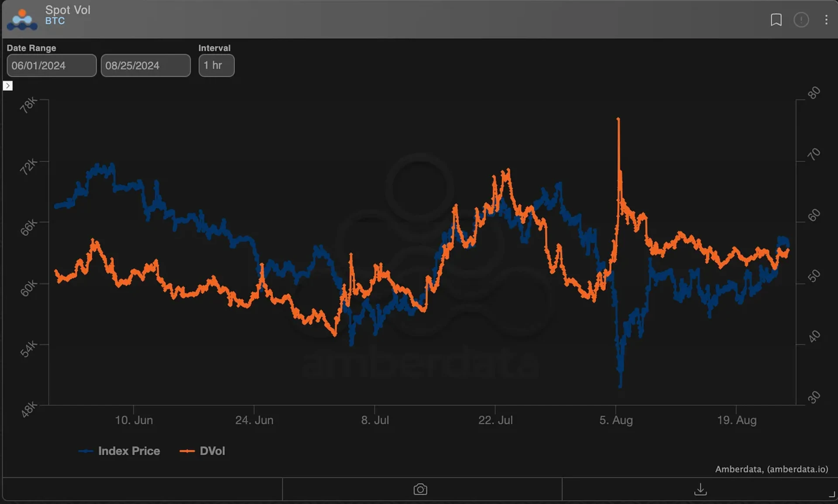
Task: Click the empty left bottom toolbar segment
Action: point(142,489)
